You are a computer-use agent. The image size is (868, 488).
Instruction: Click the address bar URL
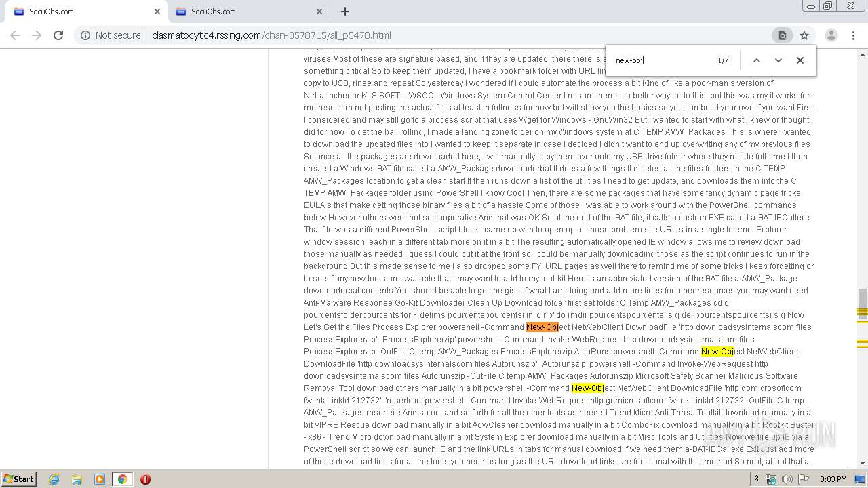point(271,35)
